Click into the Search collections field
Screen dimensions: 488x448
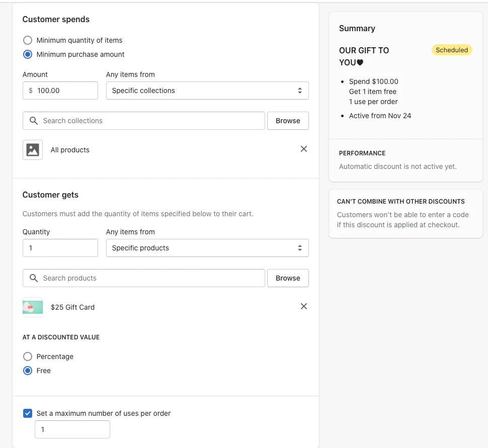click(151, 121)
